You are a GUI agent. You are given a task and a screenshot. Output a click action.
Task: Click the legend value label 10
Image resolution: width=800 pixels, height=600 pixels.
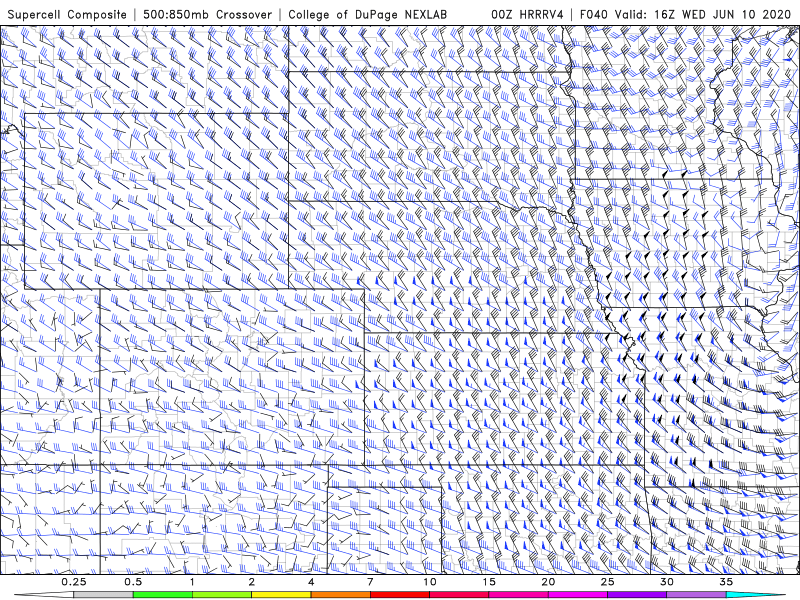[430, 582]
